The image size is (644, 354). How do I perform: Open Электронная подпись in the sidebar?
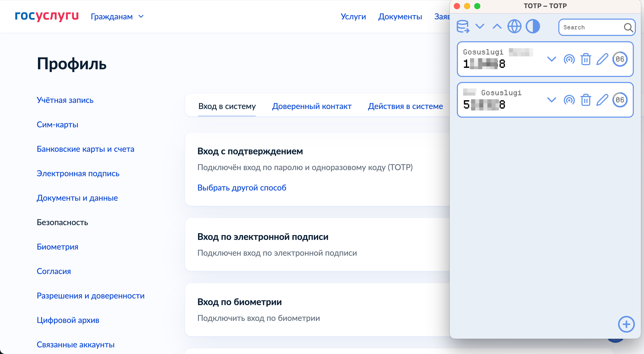coord(78,173)
